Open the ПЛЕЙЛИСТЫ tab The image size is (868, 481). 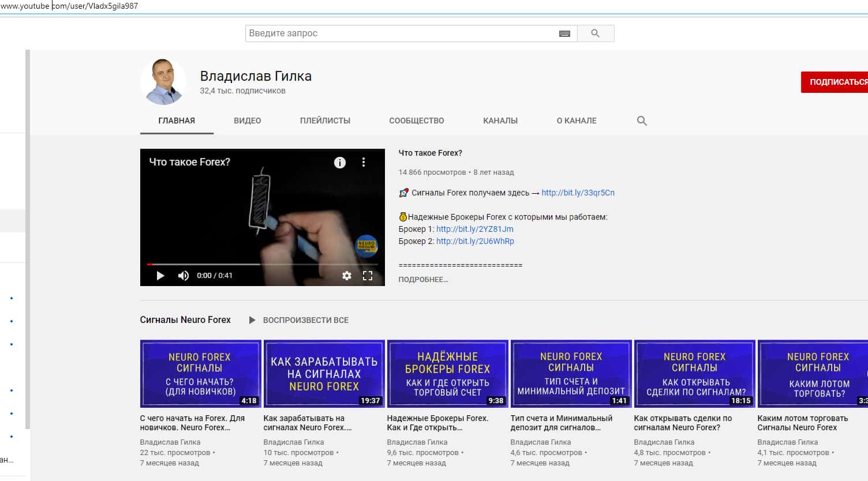pos(325,121)
